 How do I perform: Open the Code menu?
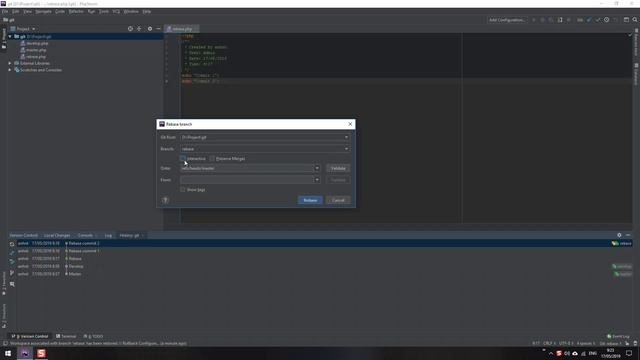tap(60, 11)
